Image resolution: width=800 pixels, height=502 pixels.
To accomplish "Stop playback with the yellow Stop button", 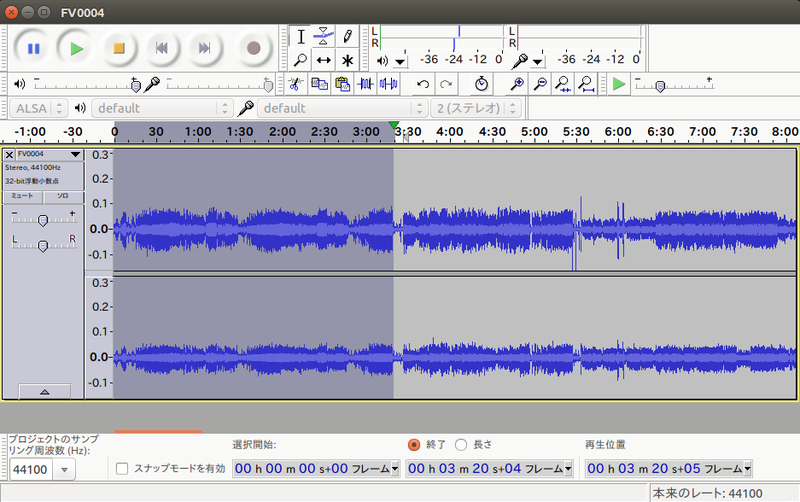I will pos(119,48).
